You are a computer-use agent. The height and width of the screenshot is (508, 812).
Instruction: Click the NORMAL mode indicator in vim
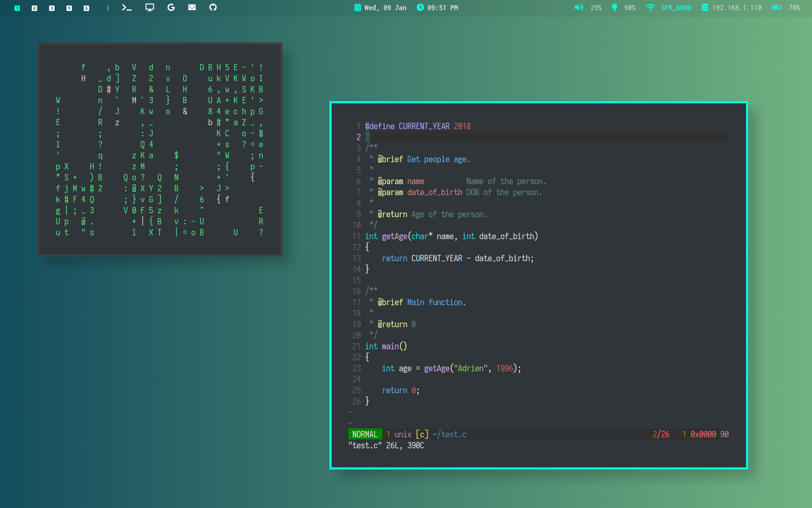365,434
